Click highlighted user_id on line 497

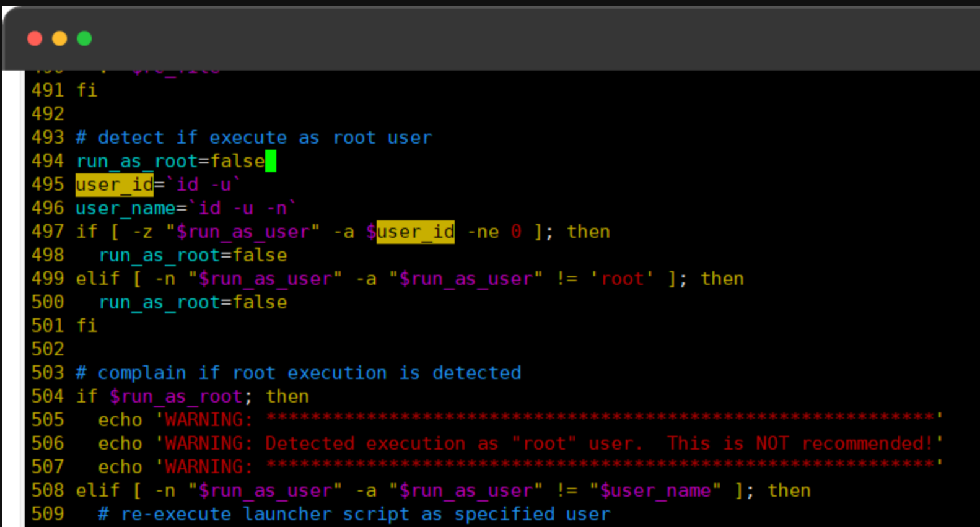(x=416, y=232)
